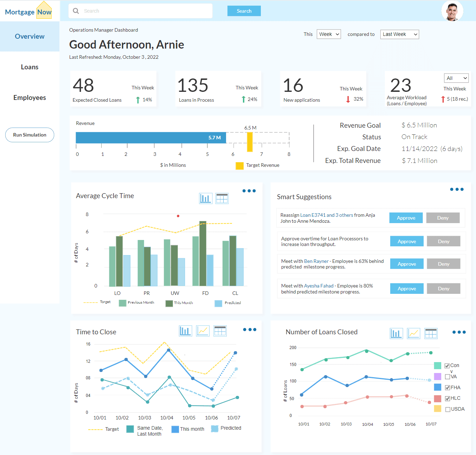This screenshot has height=455, width=476.
Task: Enable the VA loan type checkbox
Action: tap(448, 377)
